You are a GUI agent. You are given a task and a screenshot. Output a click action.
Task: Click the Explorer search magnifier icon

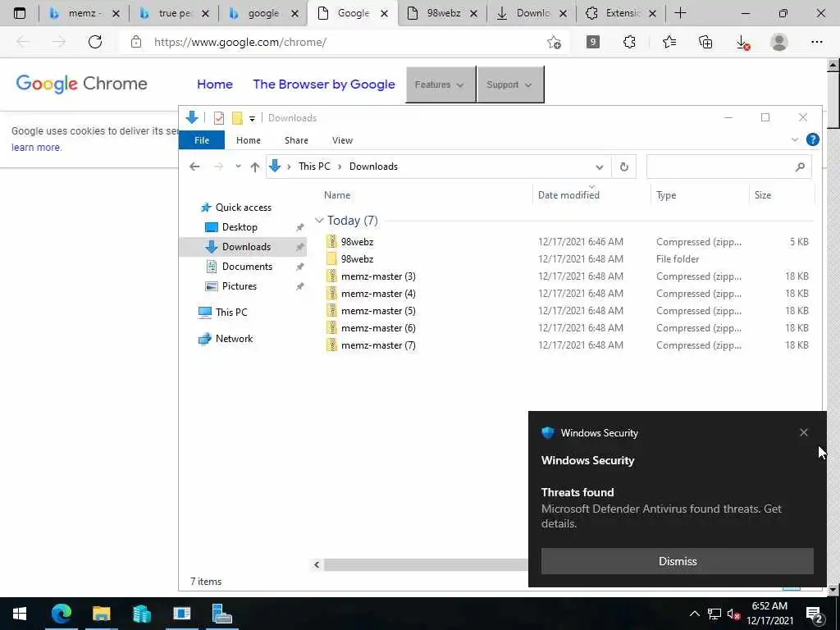[800, 167]
